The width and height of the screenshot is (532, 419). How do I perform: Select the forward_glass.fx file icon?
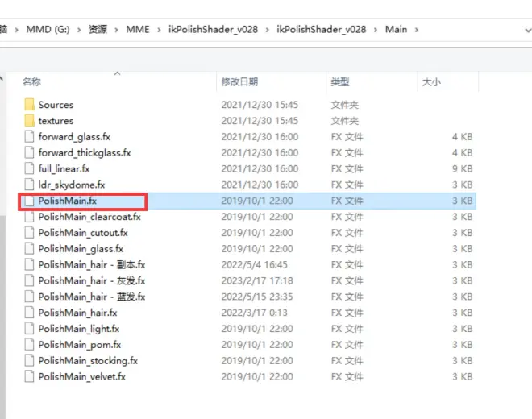(30, 136)
